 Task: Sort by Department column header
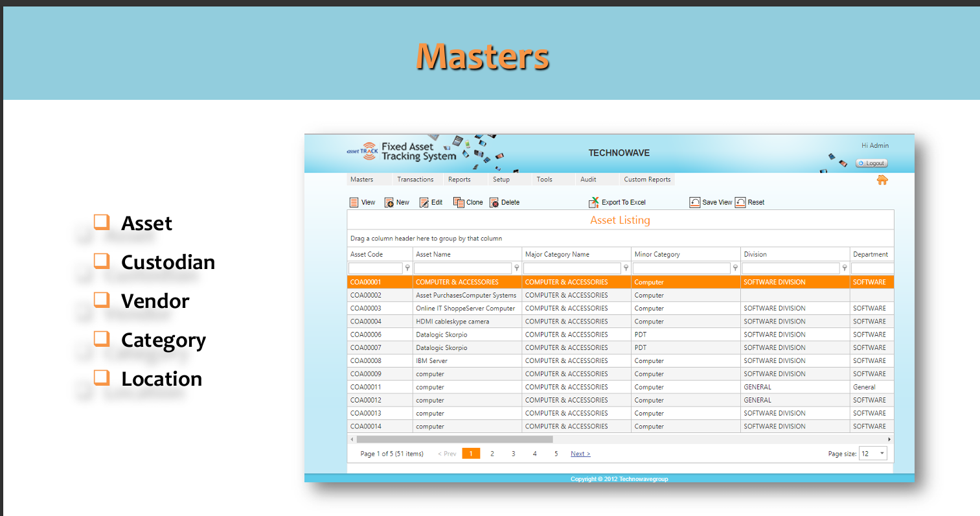click(871, 254)
